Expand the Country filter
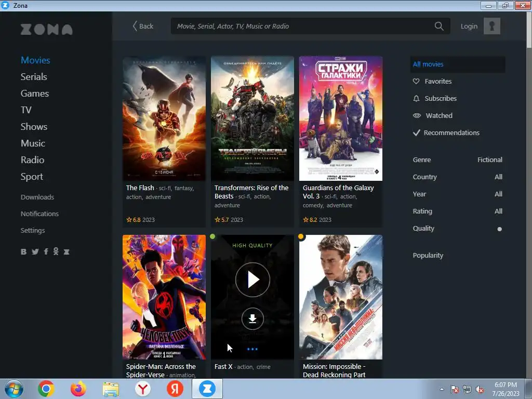 click(457, 177)
